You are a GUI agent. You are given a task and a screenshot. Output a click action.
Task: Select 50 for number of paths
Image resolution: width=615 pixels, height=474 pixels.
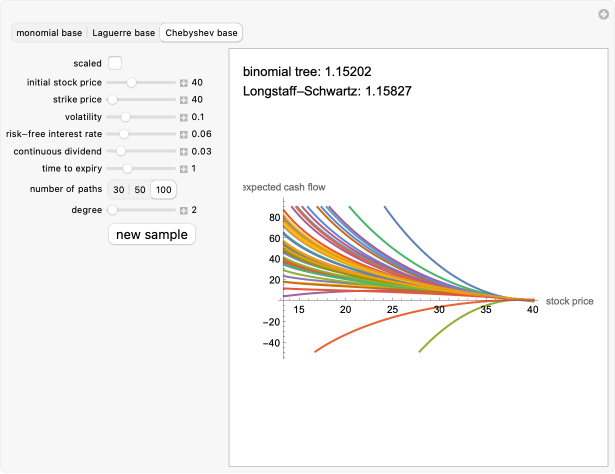(140, 189)
